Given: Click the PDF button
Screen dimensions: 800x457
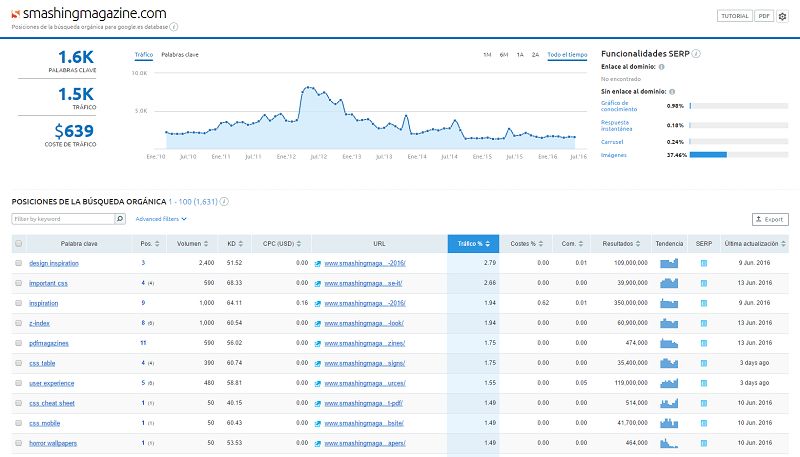Looking at the screenshot, I should [x=764, y=16].
